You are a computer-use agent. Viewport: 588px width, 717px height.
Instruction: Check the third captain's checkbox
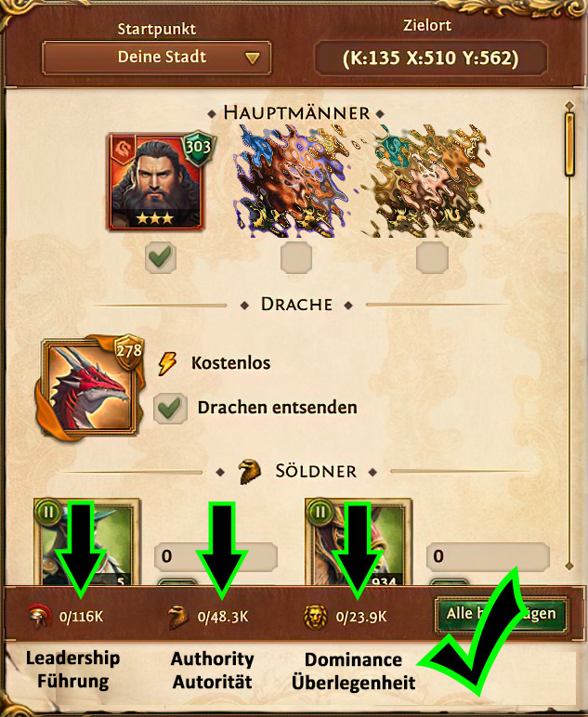tap(432, 258)
